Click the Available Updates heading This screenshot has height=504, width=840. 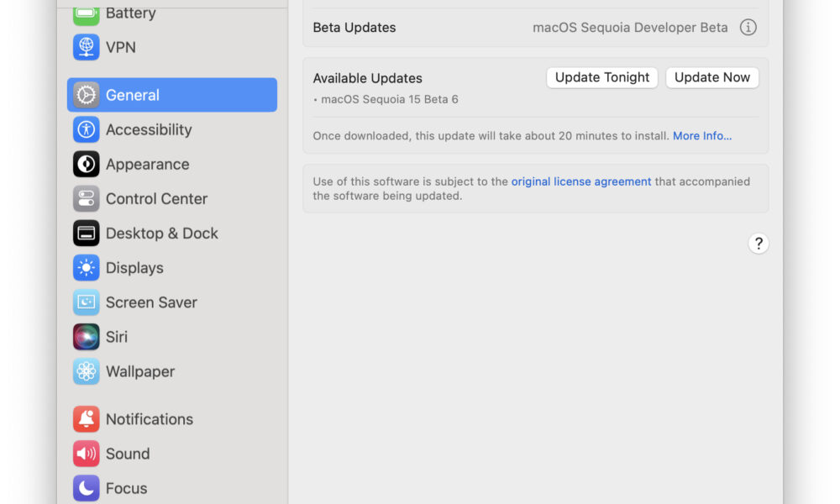pos(368,78)
